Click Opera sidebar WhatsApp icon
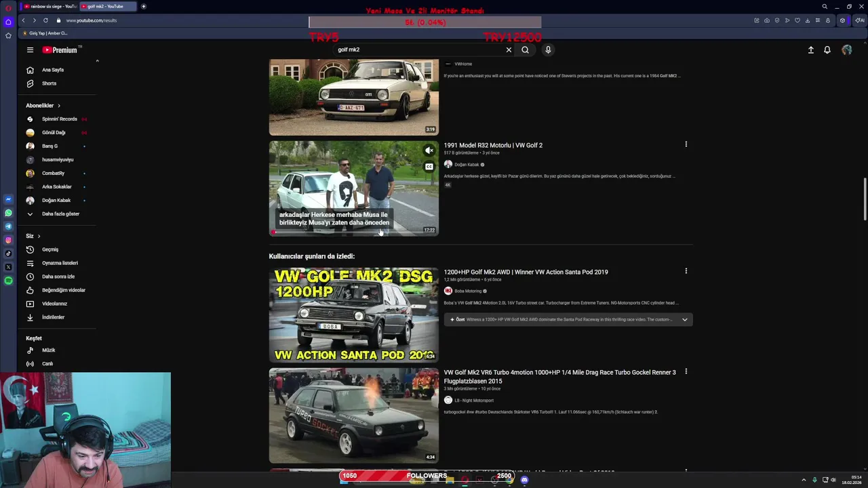Image resolution: width=868 pixels, height=488 pixels. 8,213
